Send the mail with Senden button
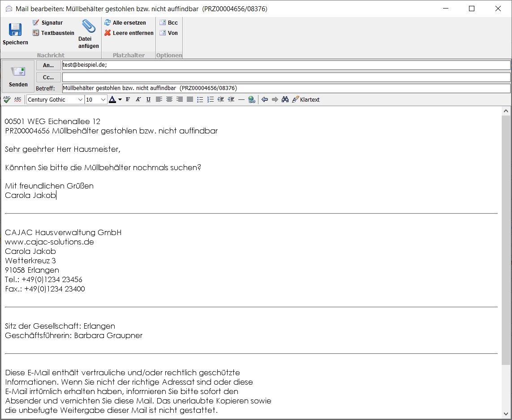The height and width of the screenshot is (420, 512). pyautogui.click(x=18, y=77)
